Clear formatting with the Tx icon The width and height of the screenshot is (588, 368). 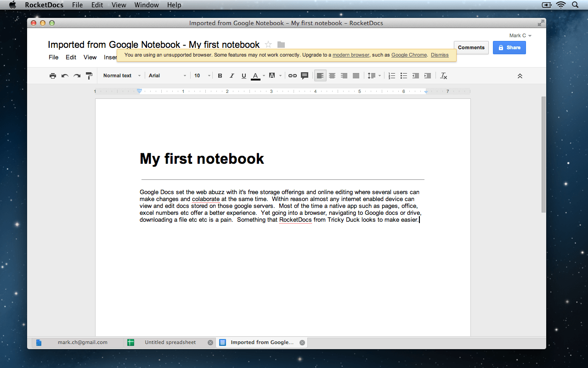click(444, 76)
